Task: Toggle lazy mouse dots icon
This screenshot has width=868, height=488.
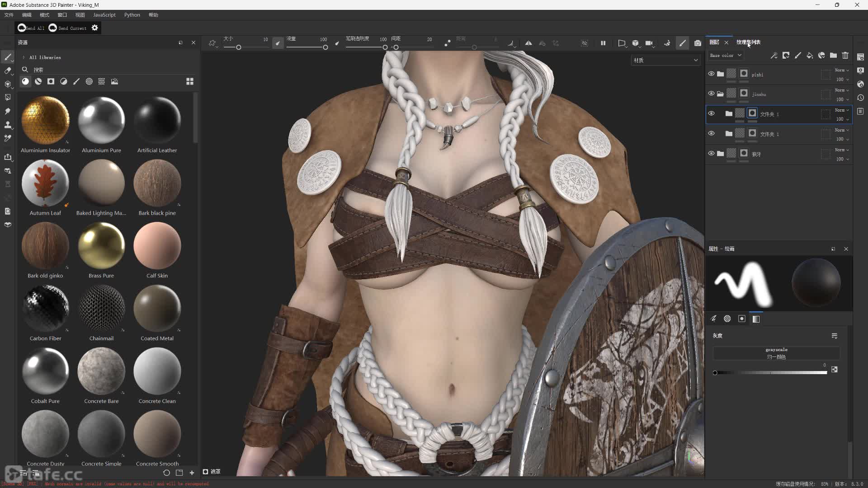Action: pyautogui.click(x=447, y=43)
